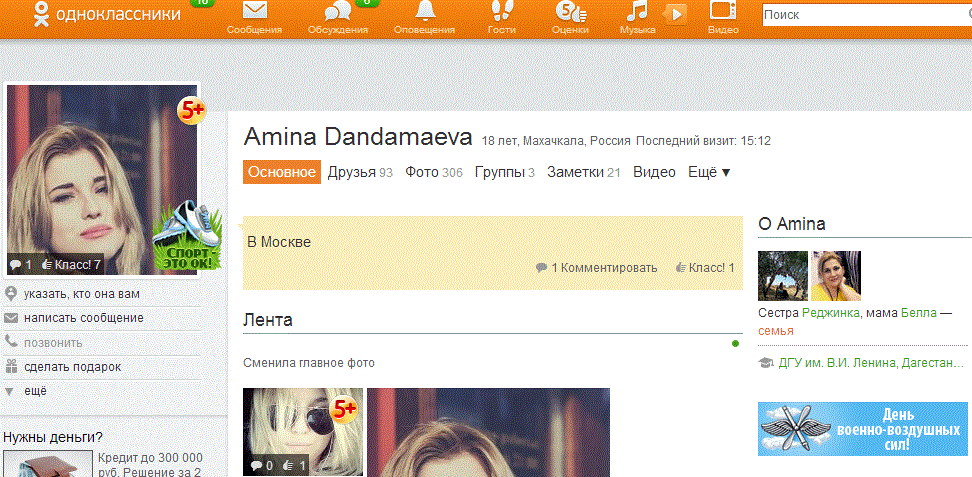Click into the Поиск search field

point(865,16)
